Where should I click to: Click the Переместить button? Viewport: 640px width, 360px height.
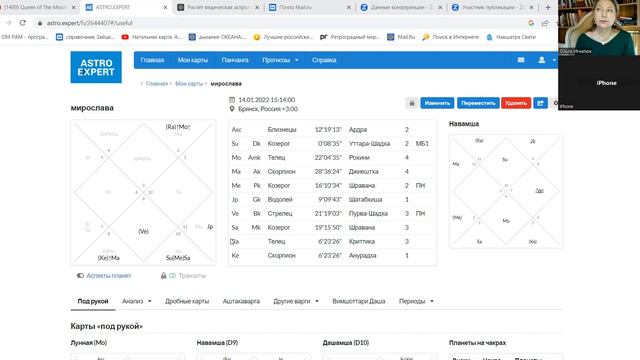click(x=478, y=103)
